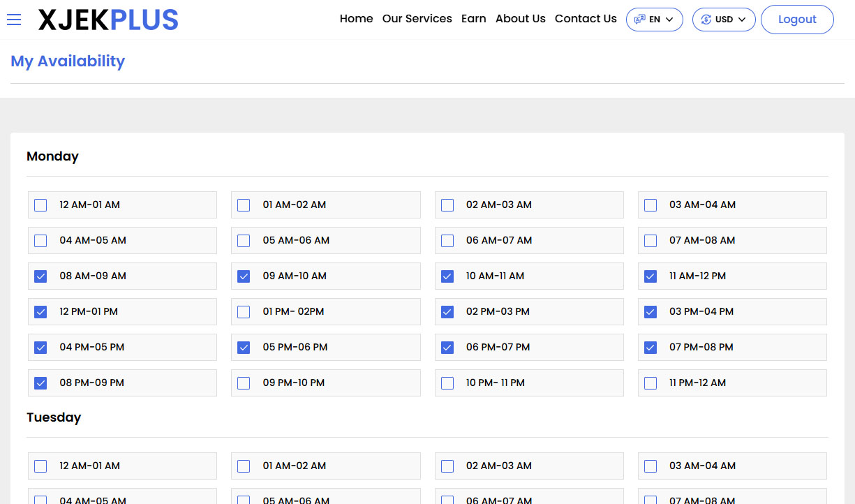Check Tuesday 03 AM-04 AM availability

pyautogui.click(x=650, y=466)
